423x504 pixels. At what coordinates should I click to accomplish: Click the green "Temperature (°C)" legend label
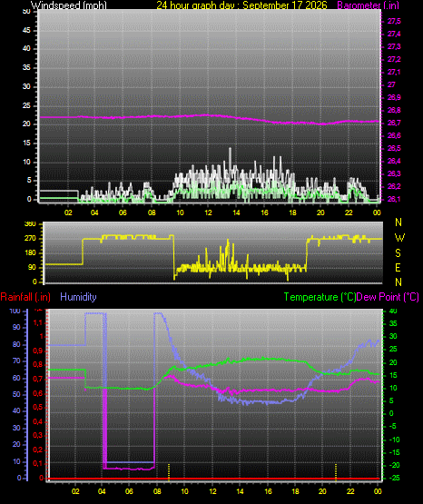coord(320,297)
